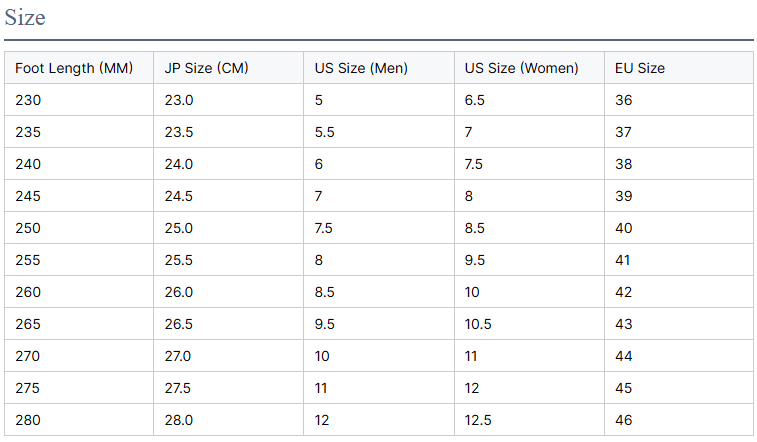Image resolution: width=757 pixels, height=442 pixels.
Task: Click the US Women 10.5 cell
Action: tap(478, 324)
